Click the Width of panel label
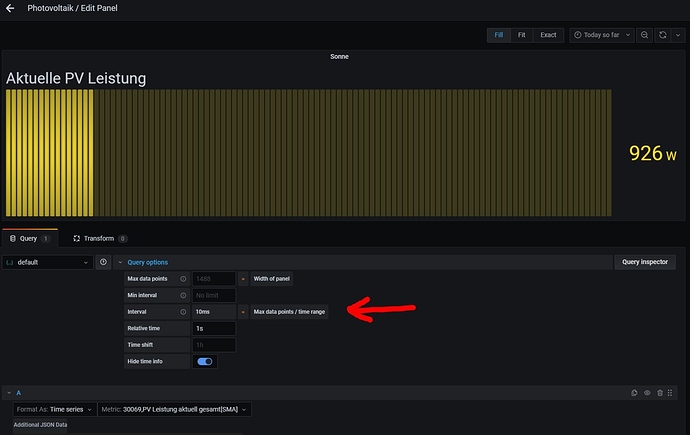The image size is (690, 435). pos(272,279)
